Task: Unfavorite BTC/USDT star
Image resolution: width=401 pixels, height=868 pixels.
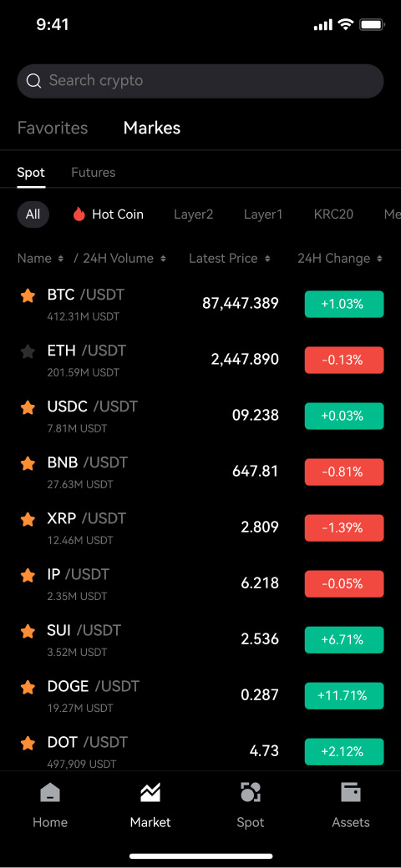Action: (x=28, y=295)
